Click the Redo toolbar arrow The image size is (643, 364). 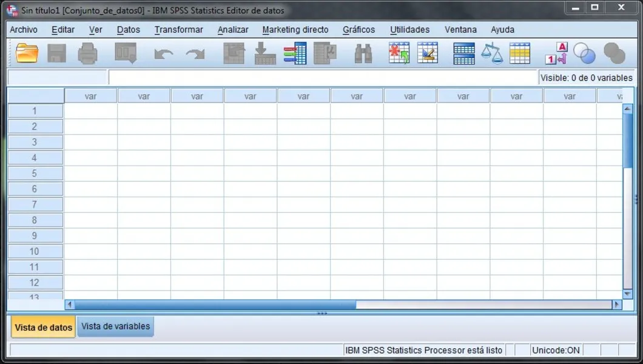195,53
